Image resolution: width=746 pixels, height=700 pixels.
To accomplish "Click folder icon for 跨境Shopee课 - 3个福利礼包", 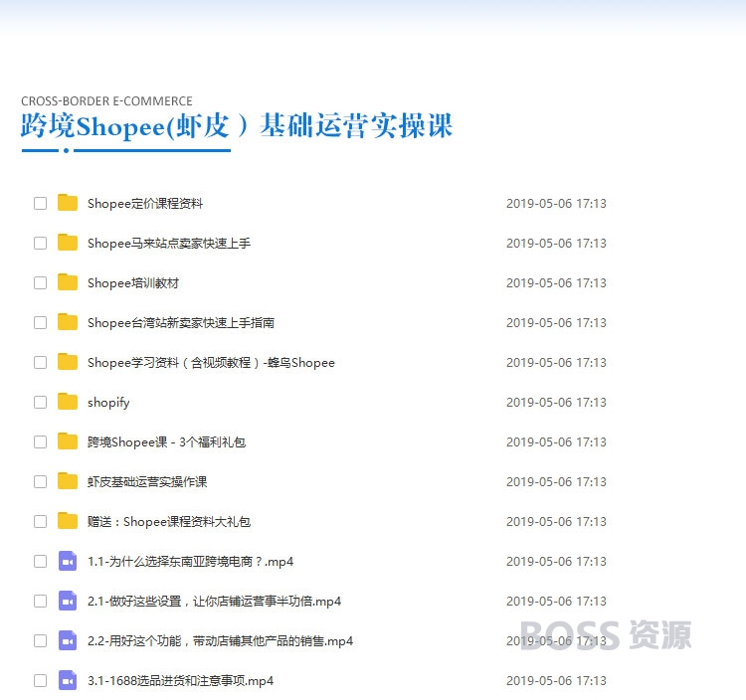I will coord(68,441).
